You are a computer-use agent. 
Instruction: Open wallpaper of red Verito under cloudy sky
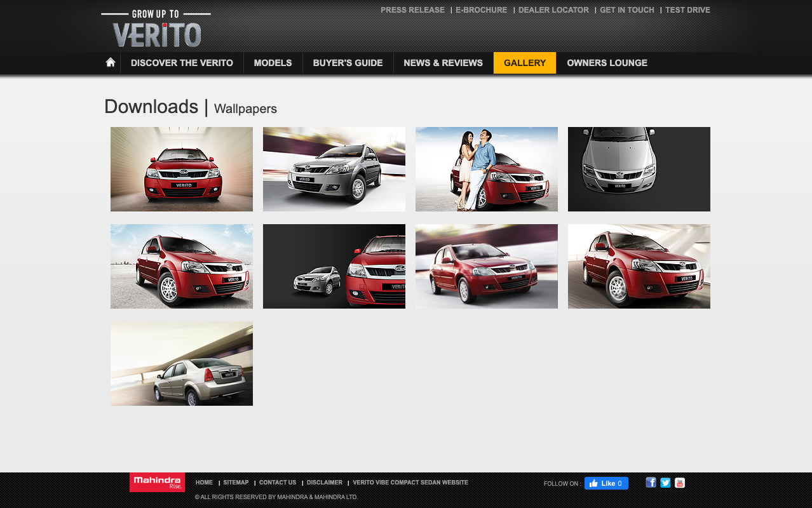pos(182,266)
